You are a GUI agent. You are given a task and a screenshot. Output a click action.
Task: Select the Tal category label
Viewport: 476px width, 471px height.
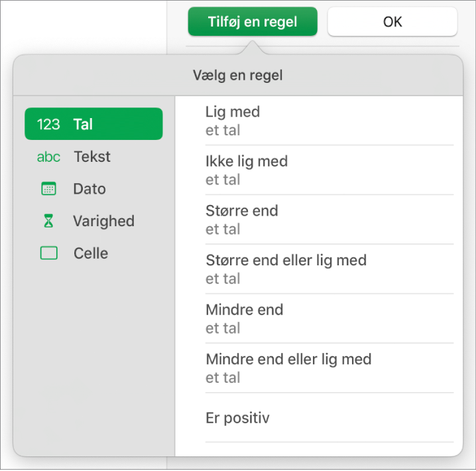coord(84,124)
